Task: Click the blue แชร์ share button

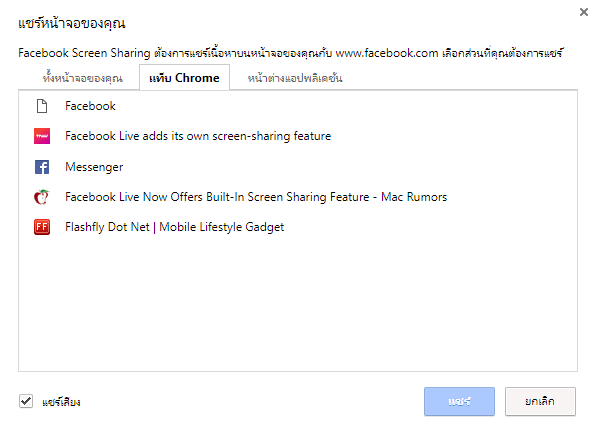Action: (459, 401)
